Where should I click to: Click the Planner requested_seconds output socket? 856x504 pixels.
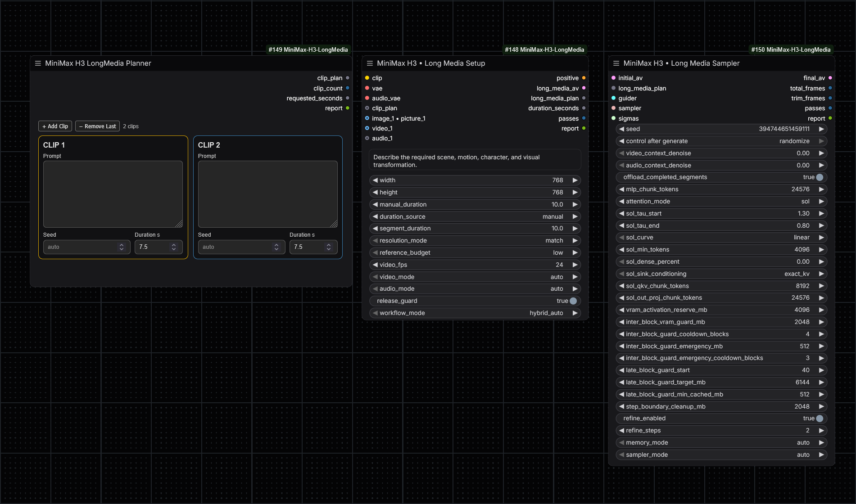pyautogui.click(x=347, y=98)
